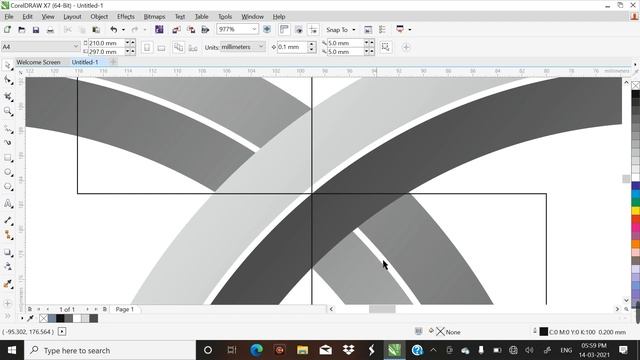Add a new document tab with plus
This screenshot has height=360, width=640.
pos(113,62)
